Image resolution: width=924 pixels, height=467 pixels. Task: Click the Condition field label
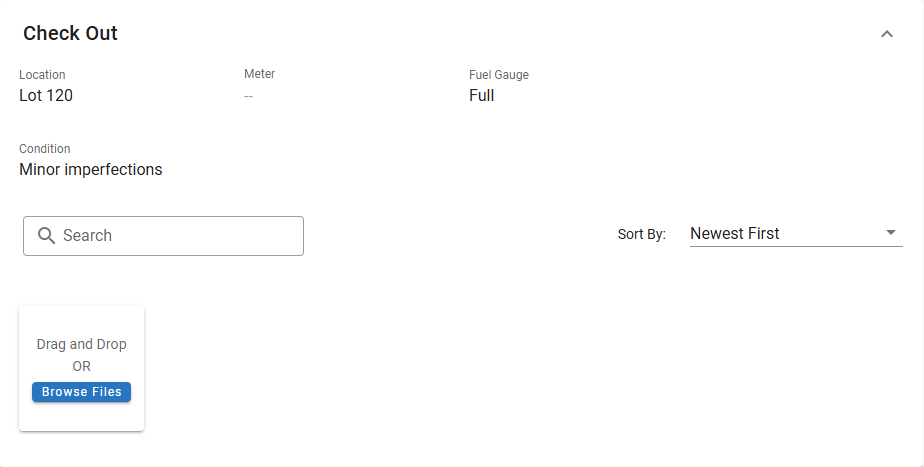45,149
